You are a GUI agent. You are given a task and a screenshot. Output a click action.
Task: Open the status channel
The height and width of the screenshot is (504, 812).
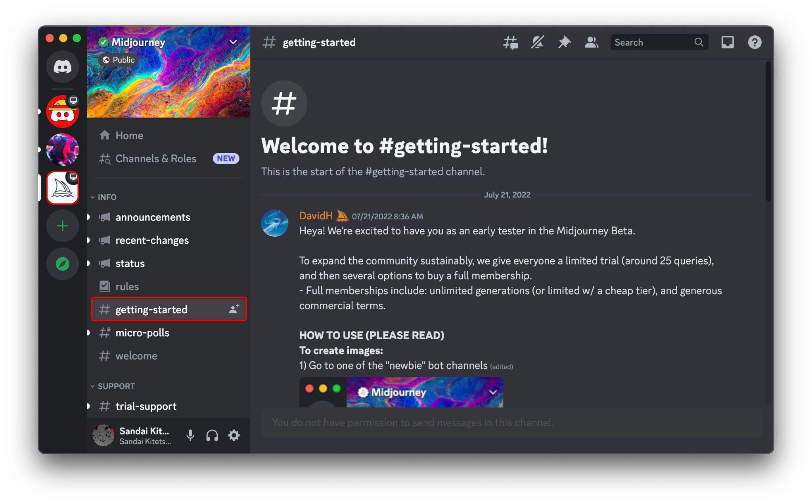click(x=169, y=263)
